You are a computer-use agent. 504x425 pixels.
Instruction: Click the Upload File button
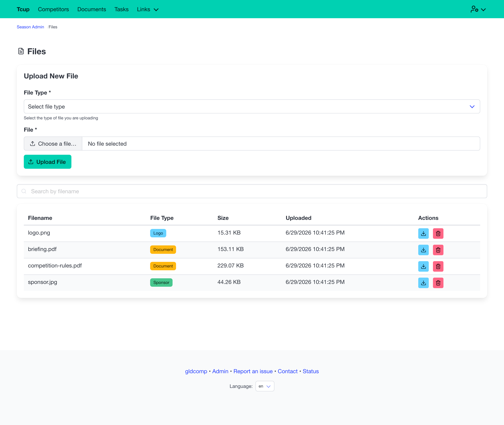pos(47,162)
